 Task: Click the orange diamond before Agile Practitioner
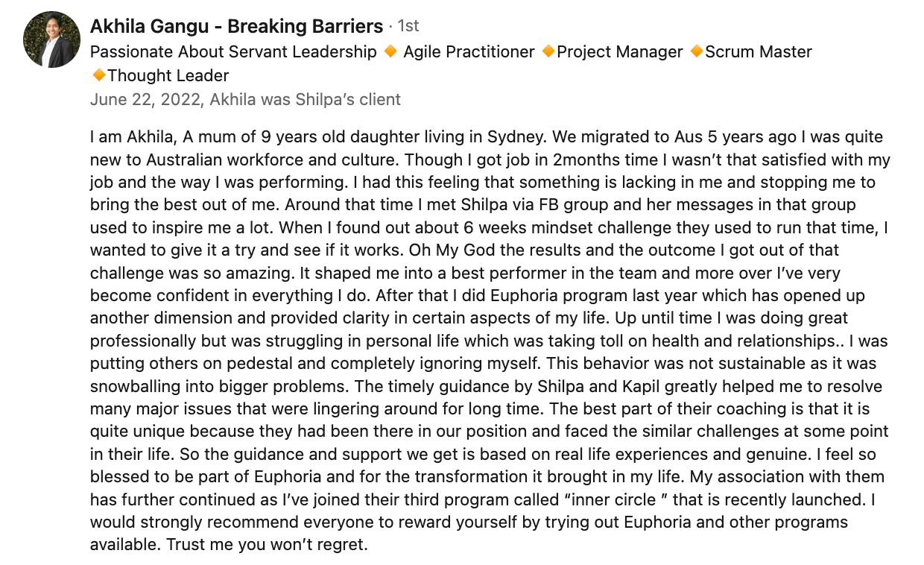tap(390, 51)
